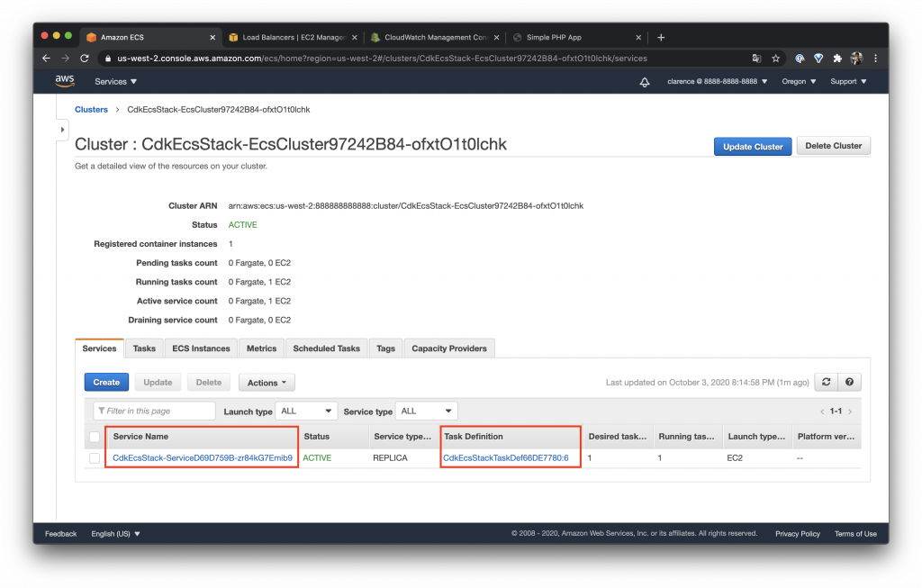This screenshot has height=588, width=922.
Task: Switch to the Tasks tab
Action: 144,348
